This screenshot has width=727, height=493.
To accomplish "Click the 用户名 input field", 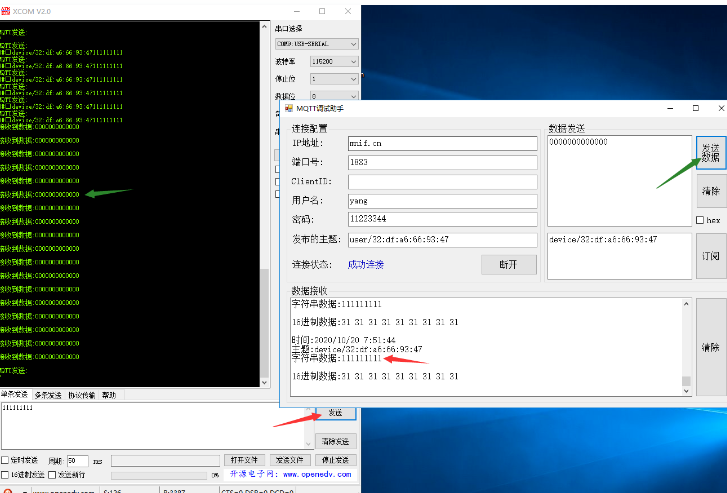I will pos(442,201).
